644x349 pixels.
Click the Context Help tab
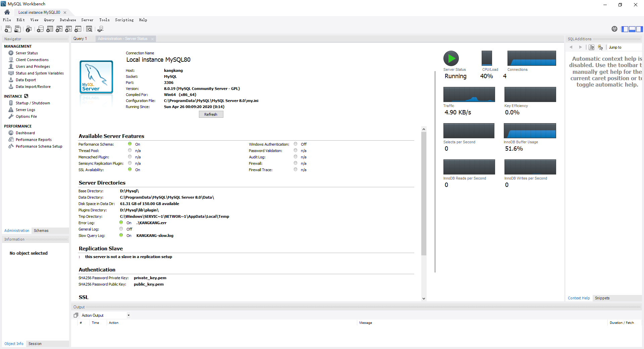579,298
